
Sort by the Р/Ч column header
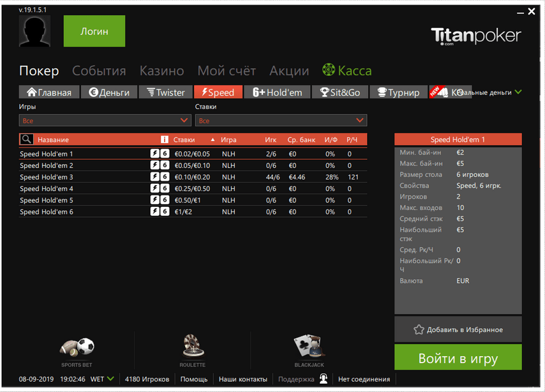point(352,140)
